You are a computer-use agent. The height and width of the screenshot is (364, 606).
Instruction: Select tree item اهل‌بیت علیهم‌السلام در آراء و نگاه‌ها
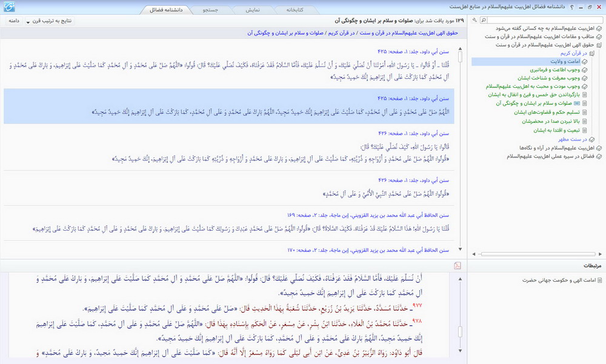[x=557, y=148]
